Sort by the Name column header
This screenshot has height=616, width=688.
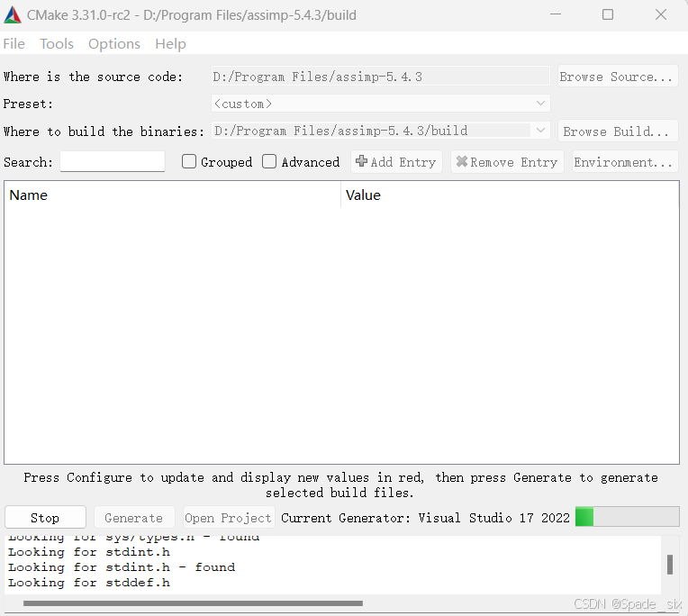(172, 195)
